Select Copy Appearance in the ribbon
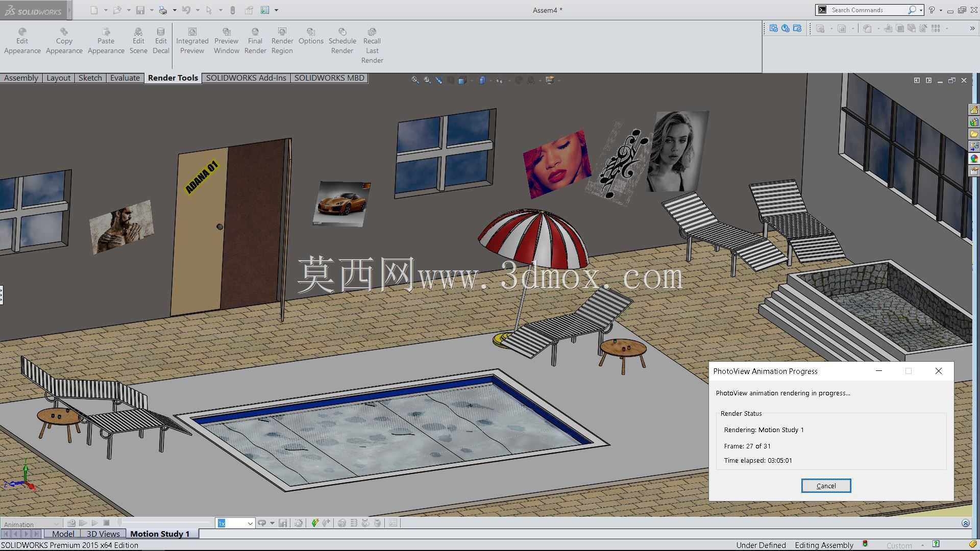 point(64,41)
